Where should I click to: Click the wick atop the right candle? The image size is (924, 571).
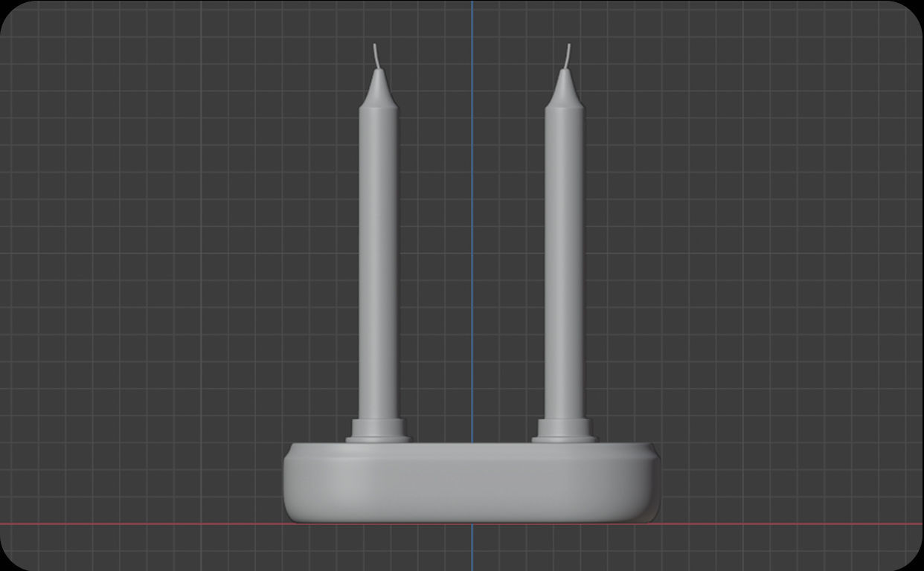click(568, 56)
